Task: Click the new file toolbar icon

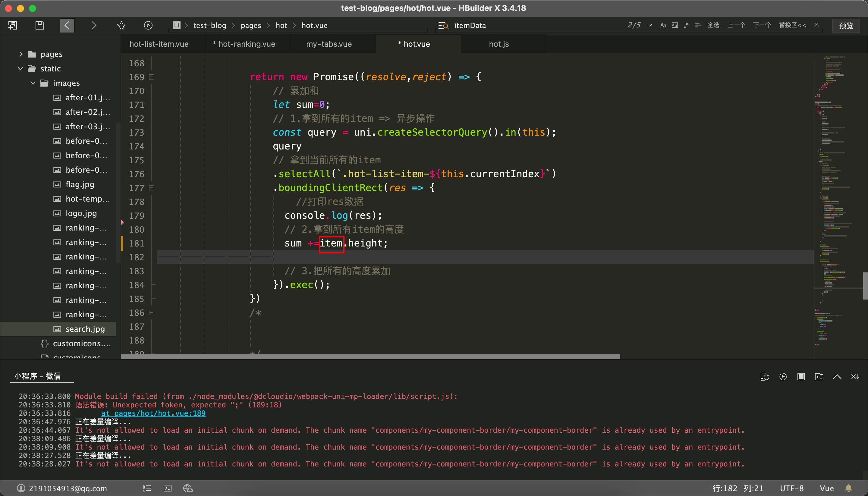Action: pyautogui.click(x=13, y=25)
